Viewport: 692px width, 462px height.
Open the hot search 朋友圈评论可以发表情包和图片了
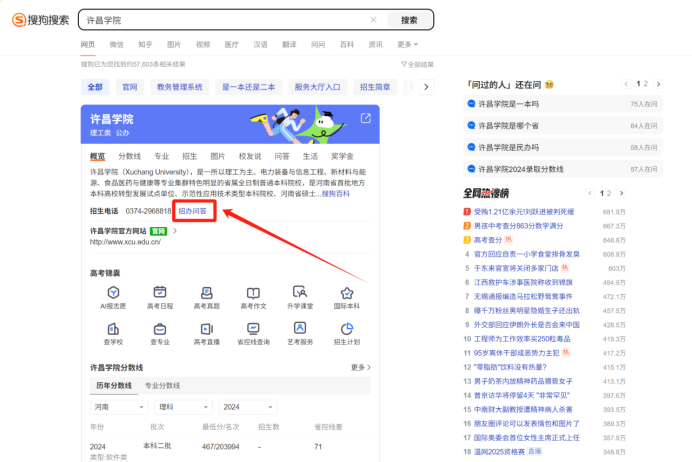pos(527,424)
